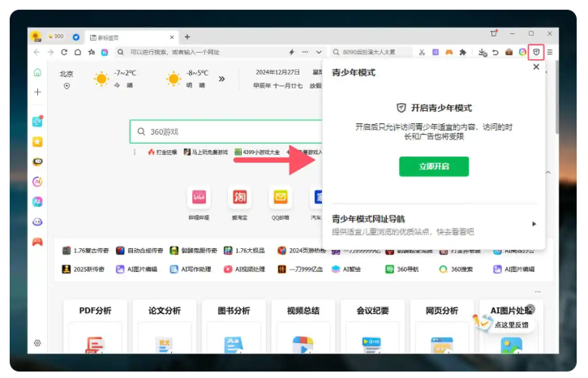The width and height of the screenshot is (588, 378).
Task: Open the 自动合成传奇 link
Action: coord(139,251)
